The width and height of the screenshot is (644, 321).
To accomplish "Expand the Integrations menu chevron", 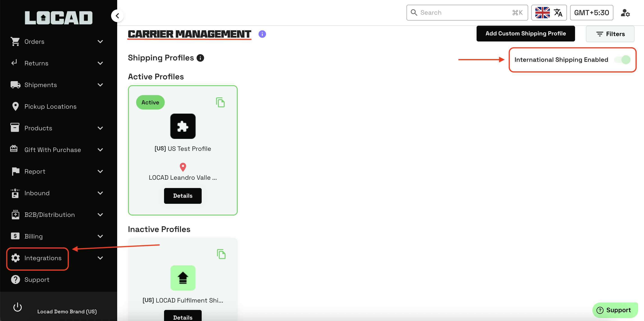I will click(x=100, y=258).
